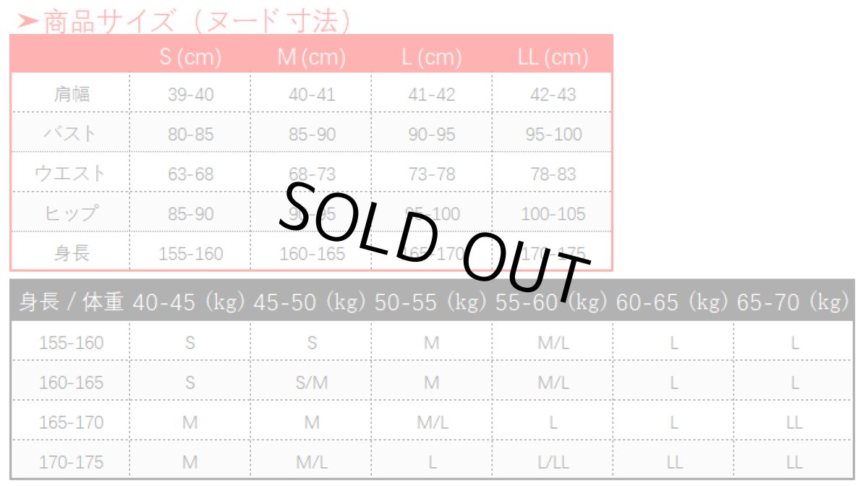Image resolution: width=868 pixels, height=486 pixels.
Task: Click the 商品サイズ (ヌード寸法) heading
Action: (197, 22)
